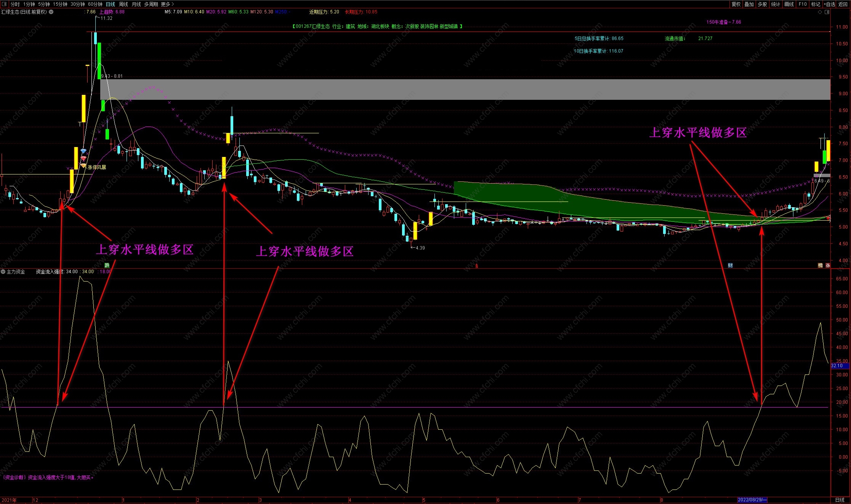Toggle the left sidebar panel icon

pos(4,4)
